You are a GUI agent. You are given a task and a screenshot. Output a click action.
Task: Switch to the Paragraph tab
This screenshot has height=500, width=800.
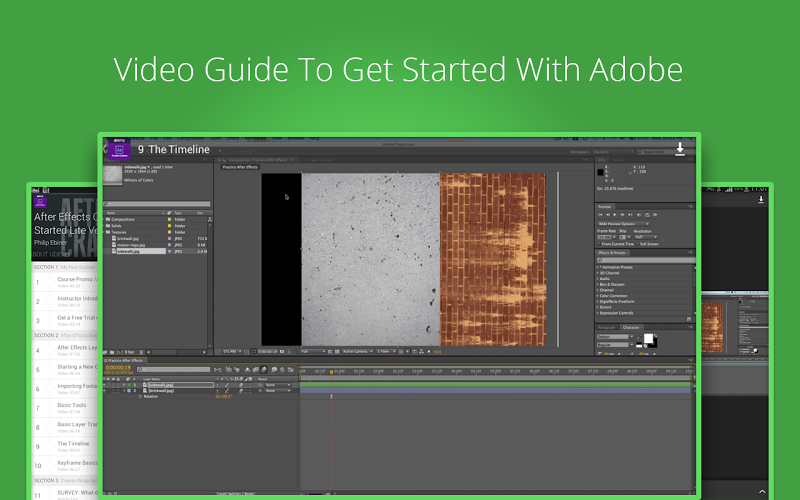tap(607, 327)
